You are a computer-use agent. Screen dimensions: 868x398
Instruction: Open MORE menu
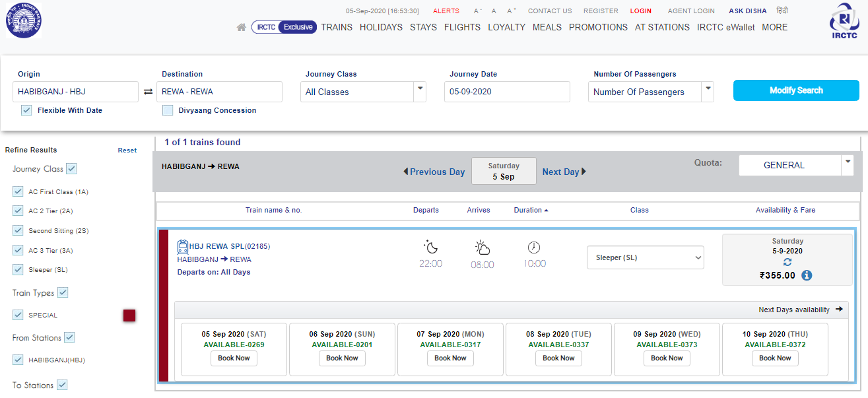pyautogui.click(x=775, y=27)
